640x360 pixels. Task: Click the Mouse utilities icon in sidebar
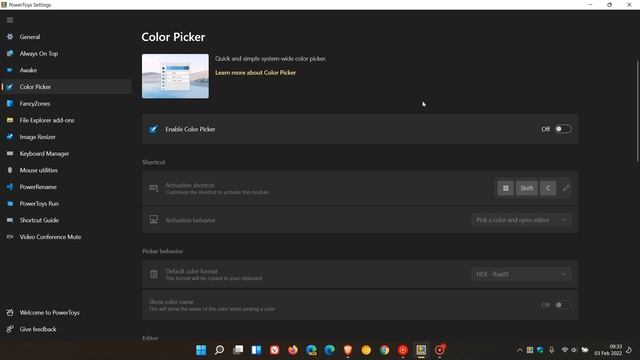(x=10, y=170)
